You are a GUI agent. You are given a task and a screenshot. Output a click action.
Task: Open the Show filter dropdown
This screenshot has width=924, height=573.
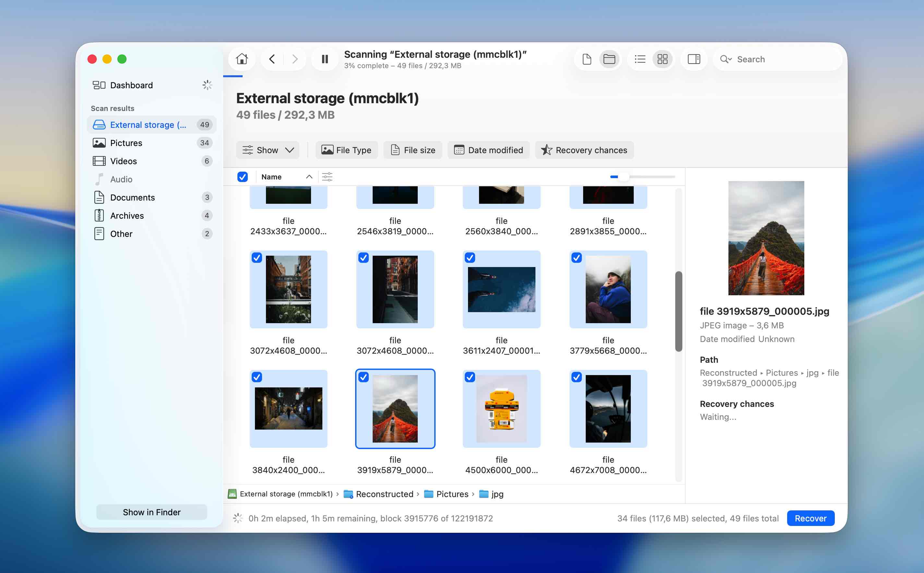tap(268, 150)
